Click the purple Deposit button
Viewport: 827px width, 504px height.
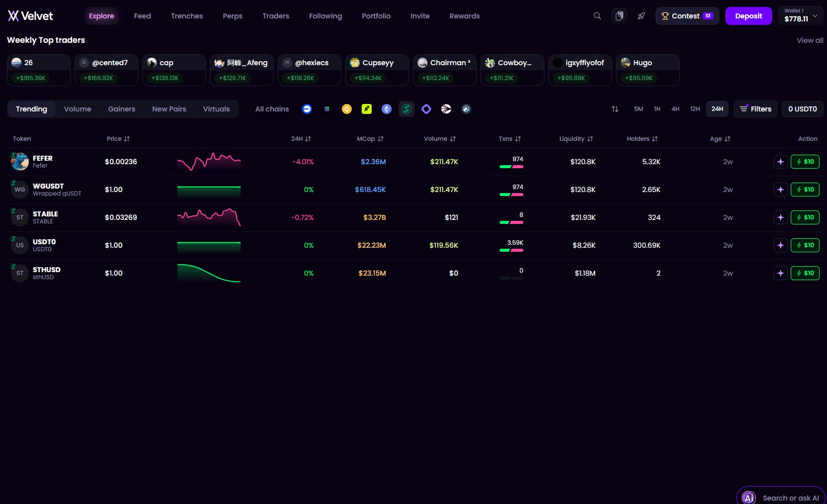(x=749, y=16)
